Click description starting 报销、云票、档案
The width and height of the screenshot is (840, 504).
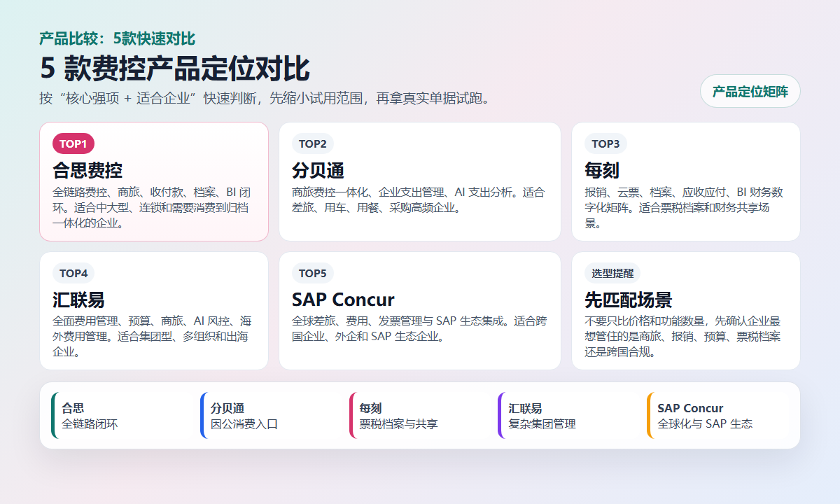(684, 207)
